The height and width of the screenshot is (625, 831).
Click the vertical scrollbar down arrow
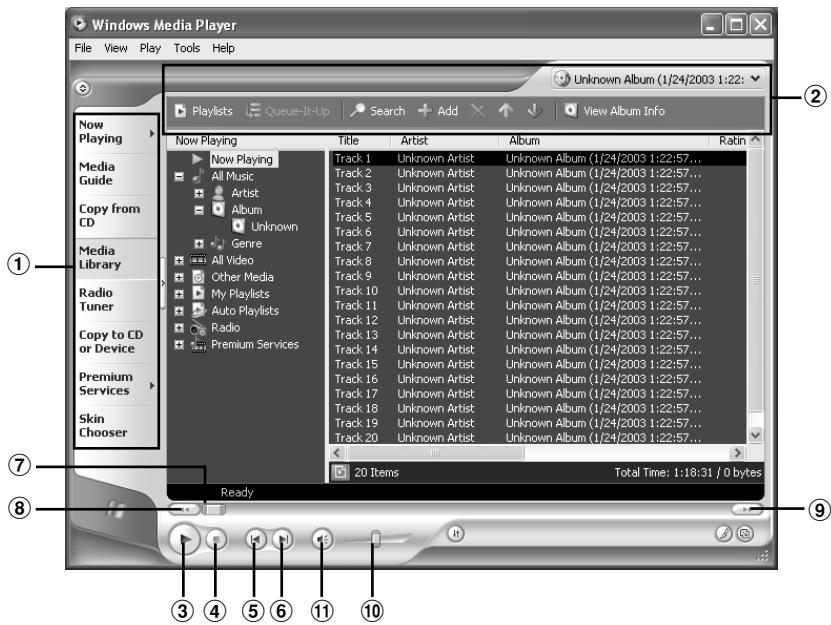tap(755, 435)
